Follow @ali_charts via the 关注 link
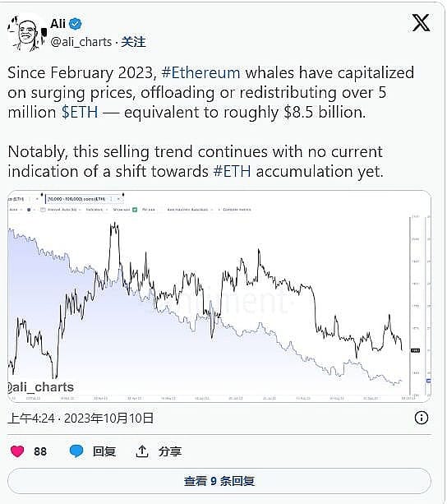The width and height of the screenshot is (447, 504). (133, 42)
